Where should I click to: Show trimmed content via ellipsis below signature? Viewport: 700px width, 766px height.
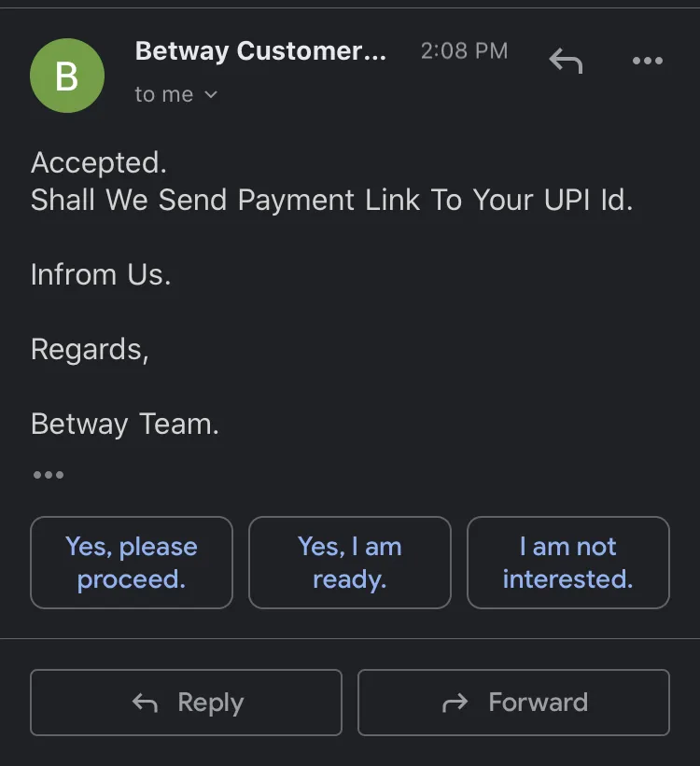click(49, 475)
